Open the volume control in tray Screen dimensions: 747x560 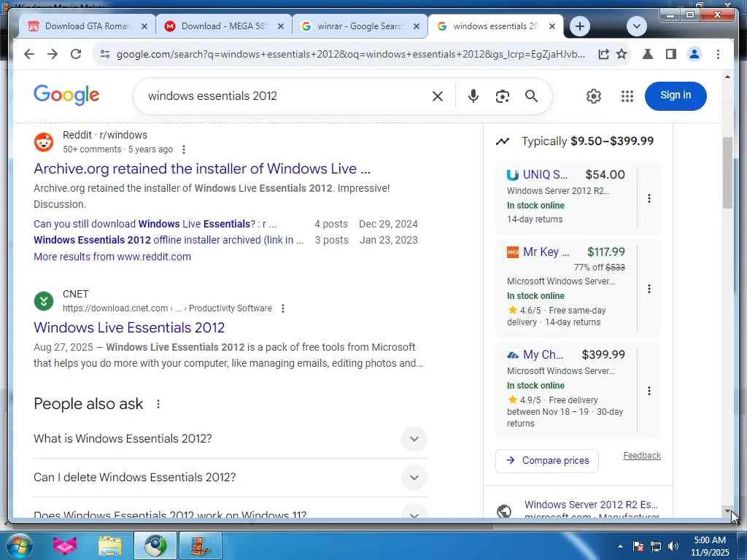(673, 546)
